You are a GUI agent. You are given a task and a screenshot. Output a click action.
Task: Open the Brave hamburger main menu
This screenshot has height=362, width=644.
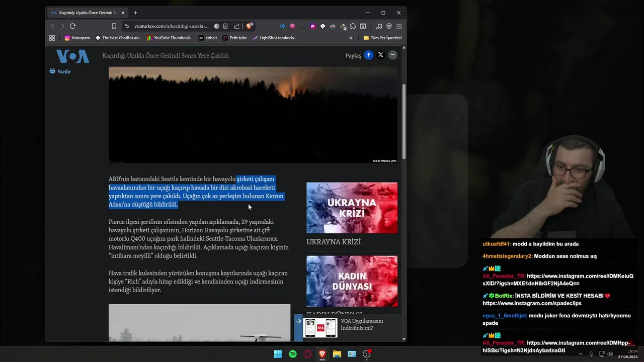click(x=399, y=26)
